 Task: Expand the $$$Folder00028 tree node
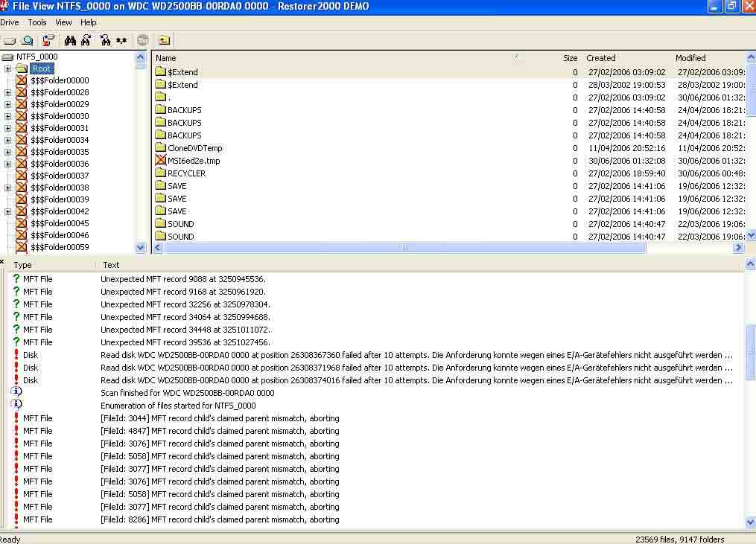pyautogui.click(x=7, y=92)
